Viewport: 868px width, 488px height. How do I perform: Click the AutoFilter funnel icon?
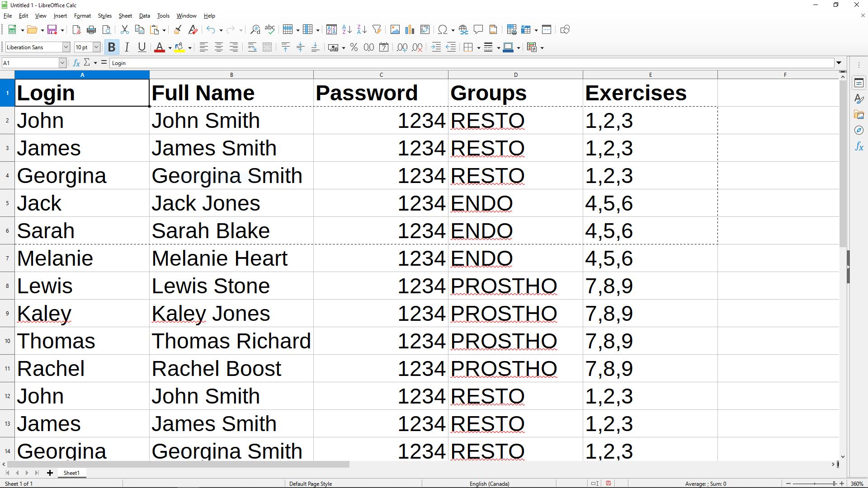point(377,30)
